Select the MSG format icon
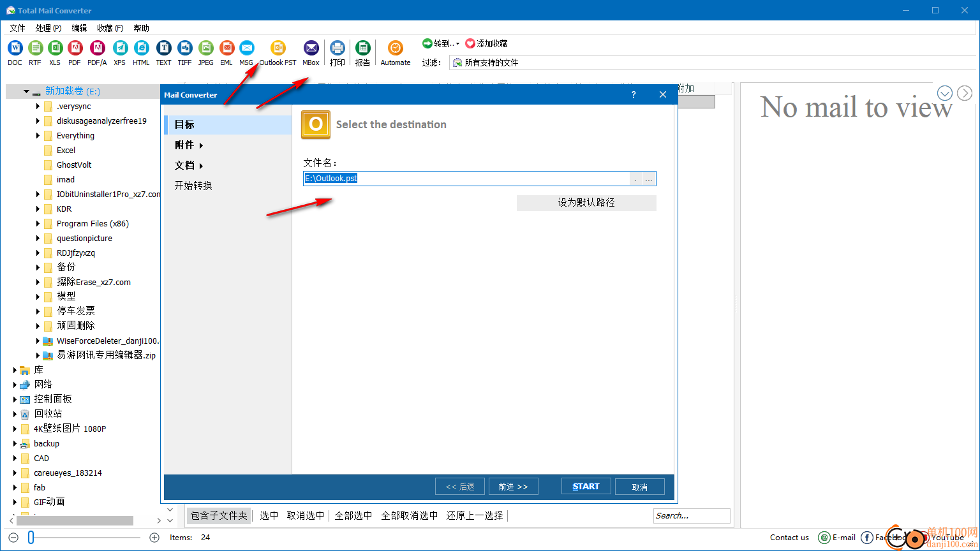This screenshot has height=551, width=980. point(246,48)
